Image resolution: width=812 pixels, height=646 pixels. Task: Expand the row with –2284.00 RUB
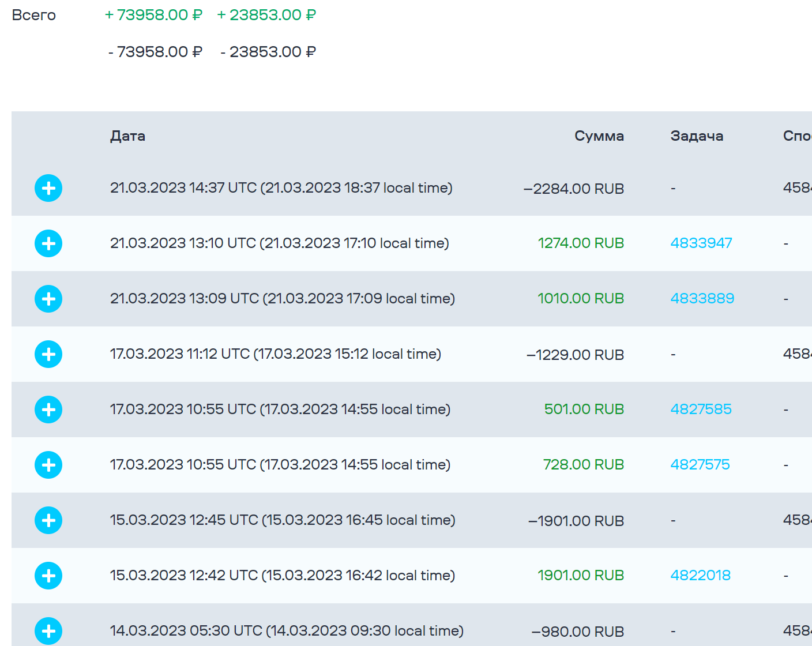pos(48,188)
